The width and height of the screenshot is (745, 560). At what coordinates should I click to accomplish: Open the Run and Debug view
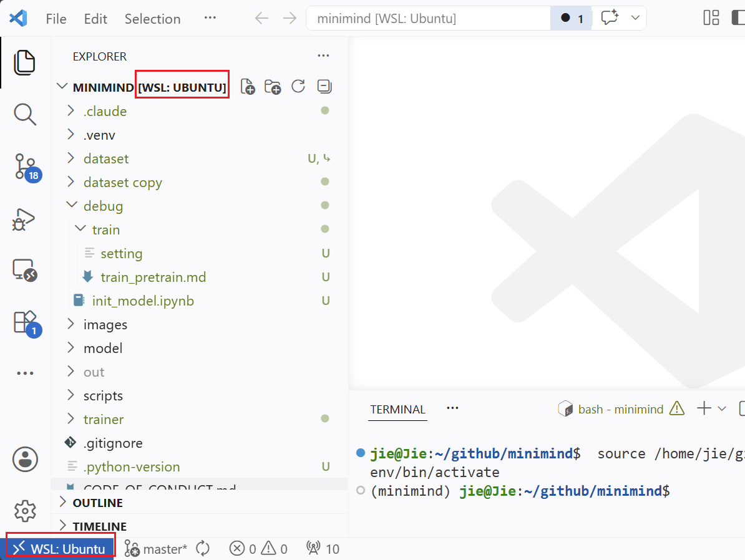[23, 220]
